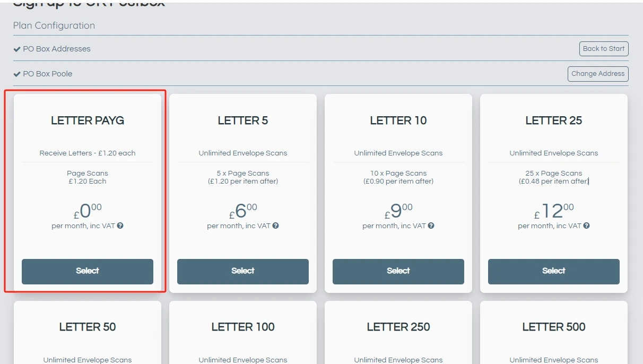The height and width of the screenshot is (364, 643).
Task: Click the Change Address button
Action: [598, 74]
